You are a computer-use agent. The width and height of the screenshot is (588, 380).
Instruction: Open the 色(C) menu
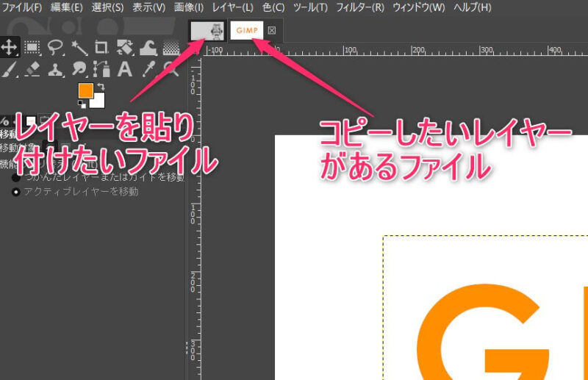tap(273, 7)
